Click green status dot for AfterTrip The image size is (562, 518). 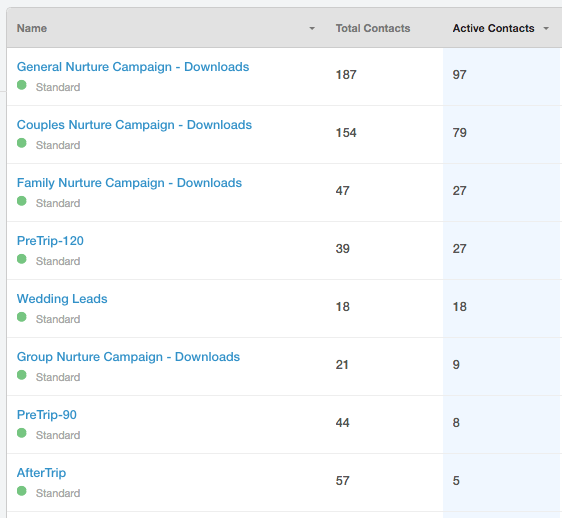[22, 491]
